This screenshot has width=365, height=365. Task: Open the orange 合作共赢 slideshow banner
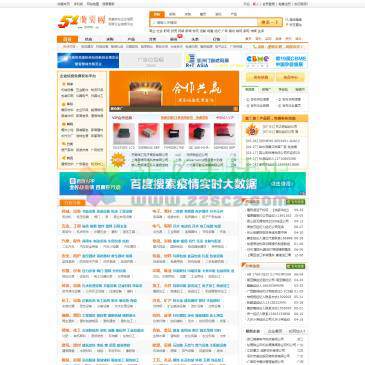coord(174,91)
